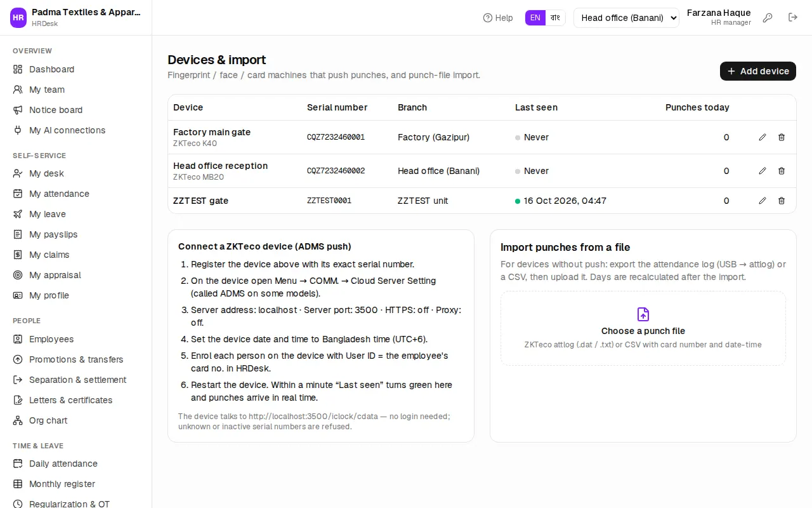
Task: Click the sign-out icon
Action: [793, 18]
